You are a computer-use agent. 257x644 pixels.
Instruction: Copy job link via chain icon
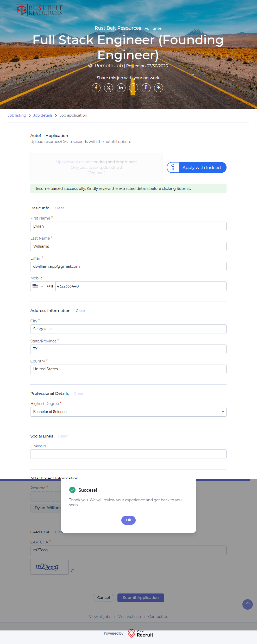pyautogui.click(x=159, y=88)
